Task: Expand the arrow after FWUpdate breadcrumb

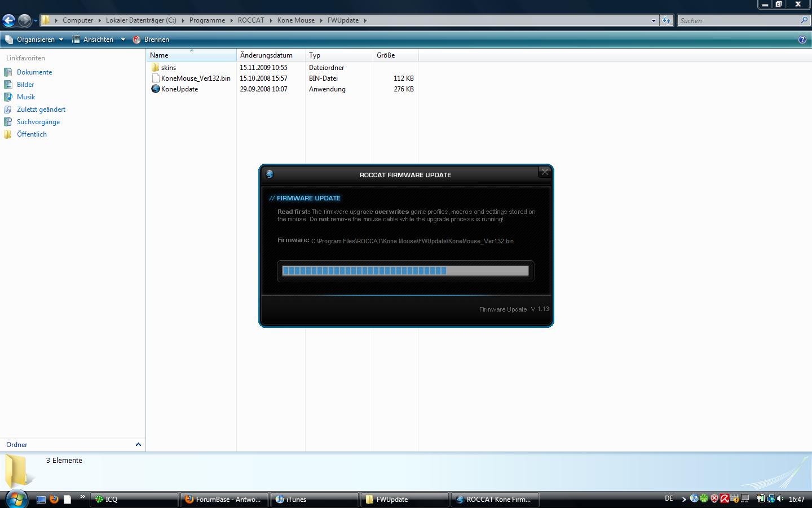Action: click(365, 20)
